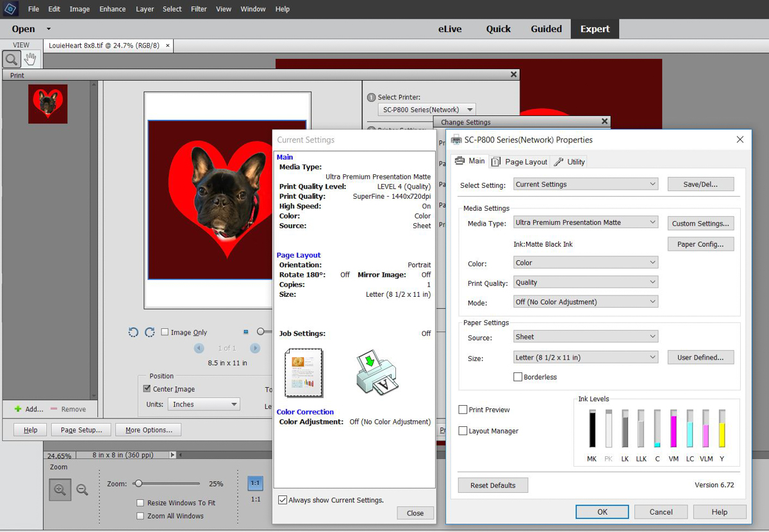This screenshot has height=532, width=769.
Task: Open the Units Inches dropdown
Action: pyautogui.click(x=204, y=404)
